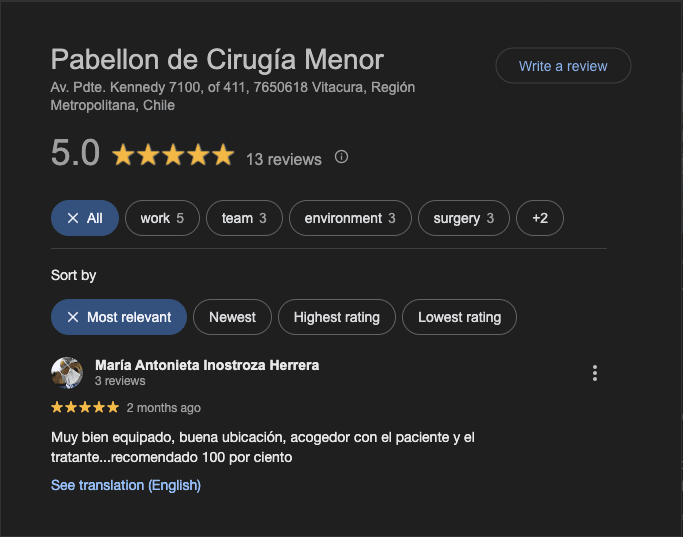Click See translation (English) link
The height and width of the screenshot is (537, 683).
pos(126,485)
